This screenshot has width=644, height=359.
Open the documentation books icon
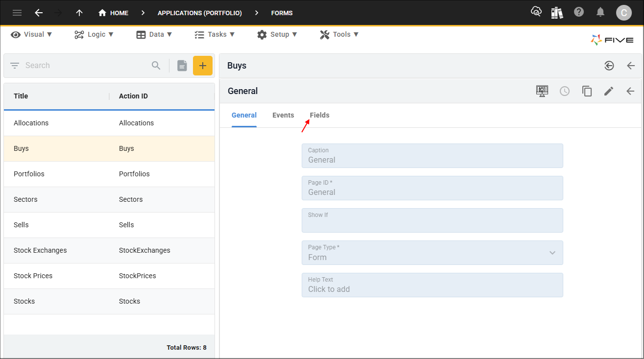(557, 13)
